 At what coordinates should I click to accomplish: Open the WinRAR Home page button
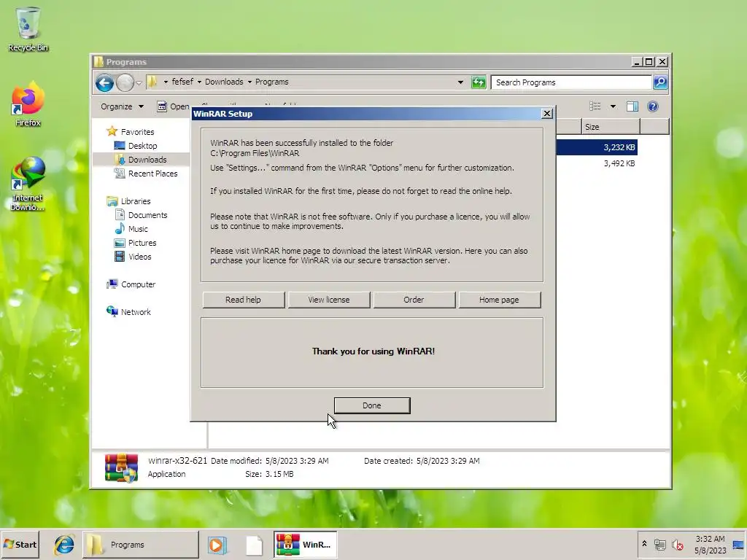[x=499, y=300]
